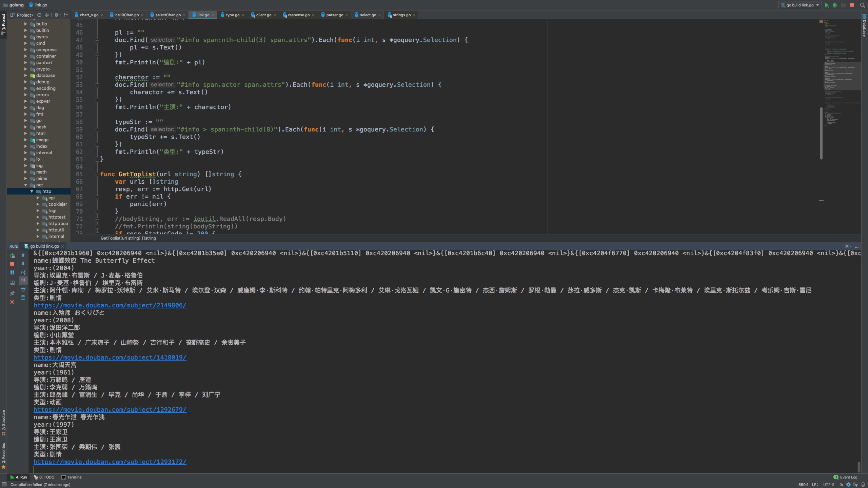Screen dimensions: 868x488
Task: Click LF line separator in status bar
Action: click(x=815, y=485)
